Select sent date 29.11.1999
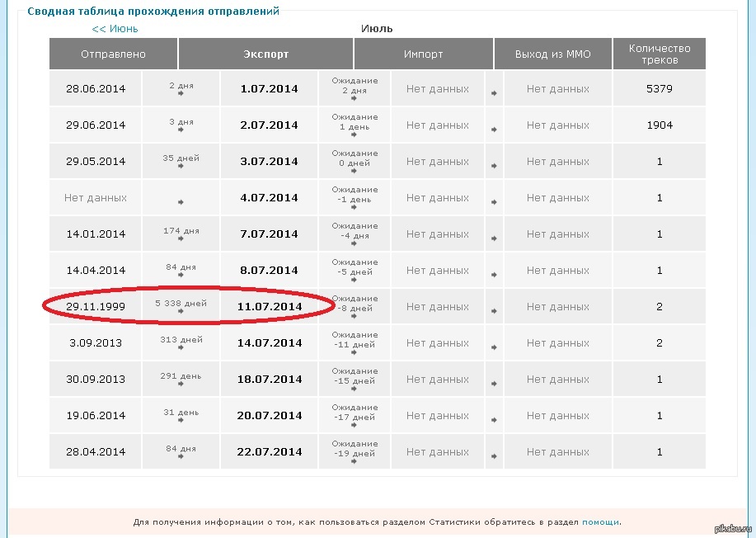 [x=96, y=306]
